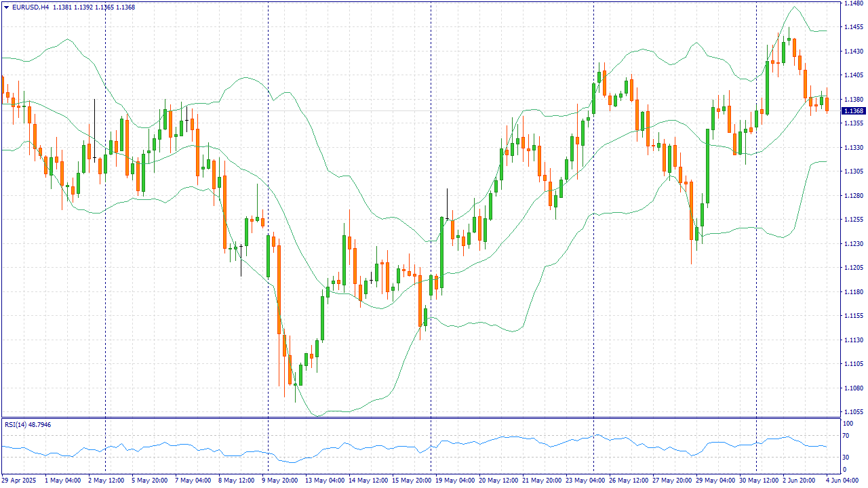The image size is (868, 488).
Task: Click the 14 May 12:00 time label
Action: coord(368,480)
